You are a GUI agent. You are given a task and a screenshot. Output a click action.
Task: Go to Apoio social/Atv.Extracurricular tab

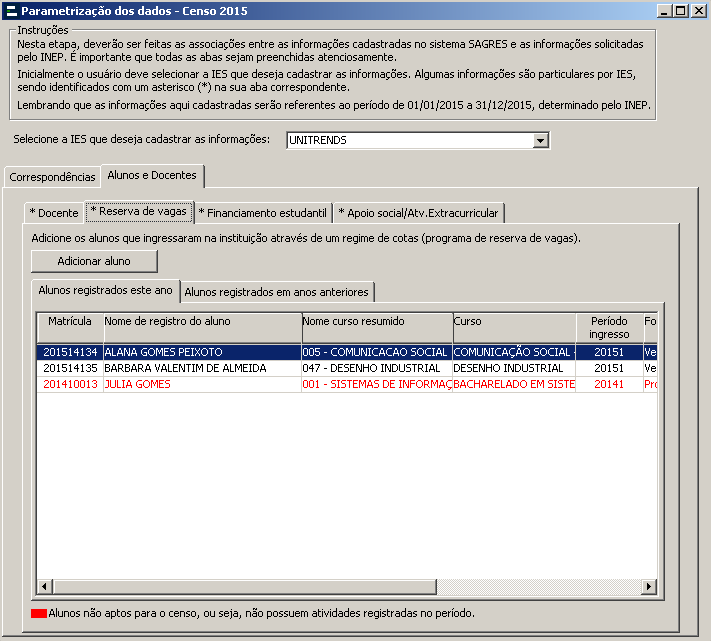(x=419, y=213)
